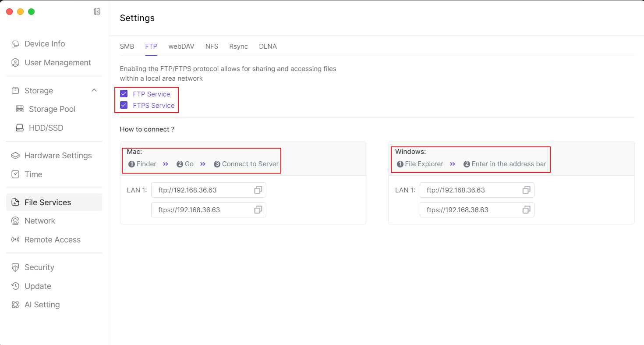Navigate to Hardware Settings
Viewport: 644px width, 345px height.
(x=58, y=156)
